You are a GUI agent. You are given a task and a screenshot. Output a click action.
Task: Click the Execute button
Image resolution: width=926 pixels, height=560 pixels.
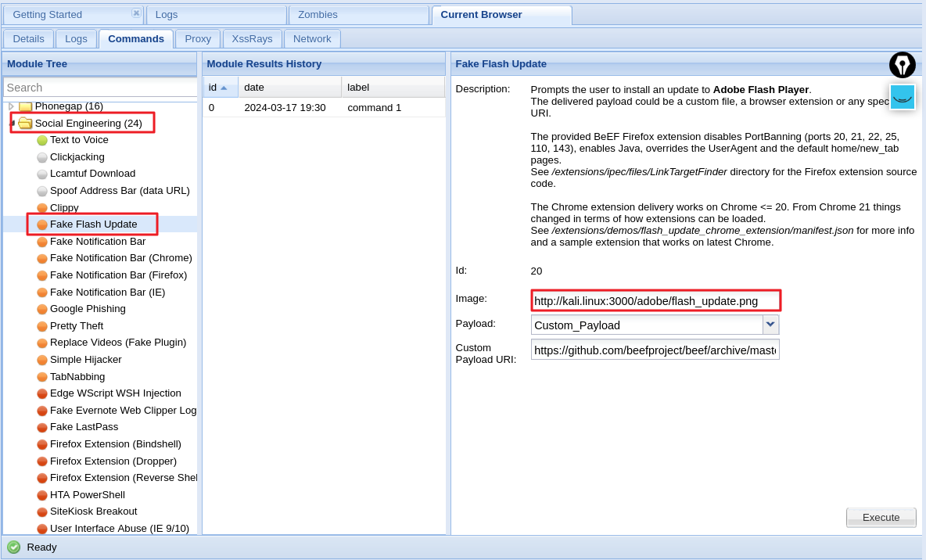[881, 518]
